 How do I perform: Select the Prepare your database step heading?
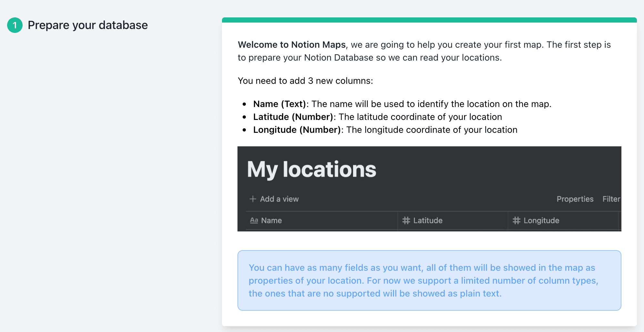click(87, 25)
